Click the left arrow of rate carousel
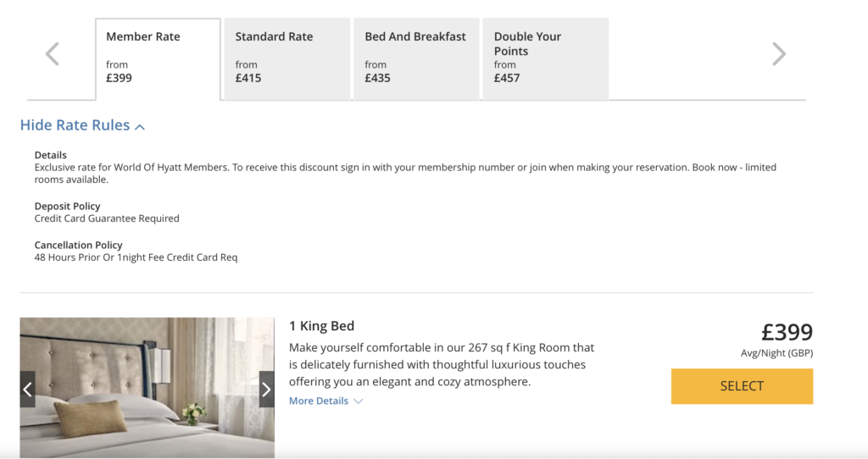 click(53, 55)
